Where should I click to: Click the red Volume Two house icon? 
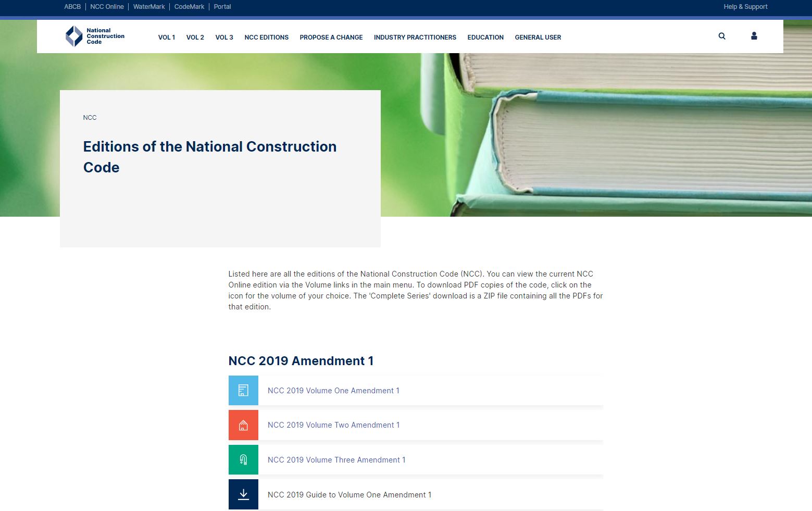click(243, 425)
